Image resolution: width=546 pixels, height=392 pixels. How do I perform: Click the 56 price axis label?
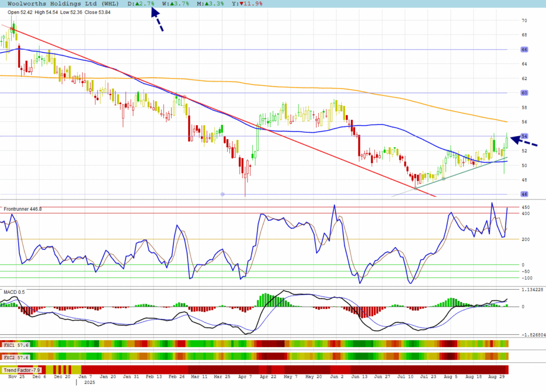point(524,122)
